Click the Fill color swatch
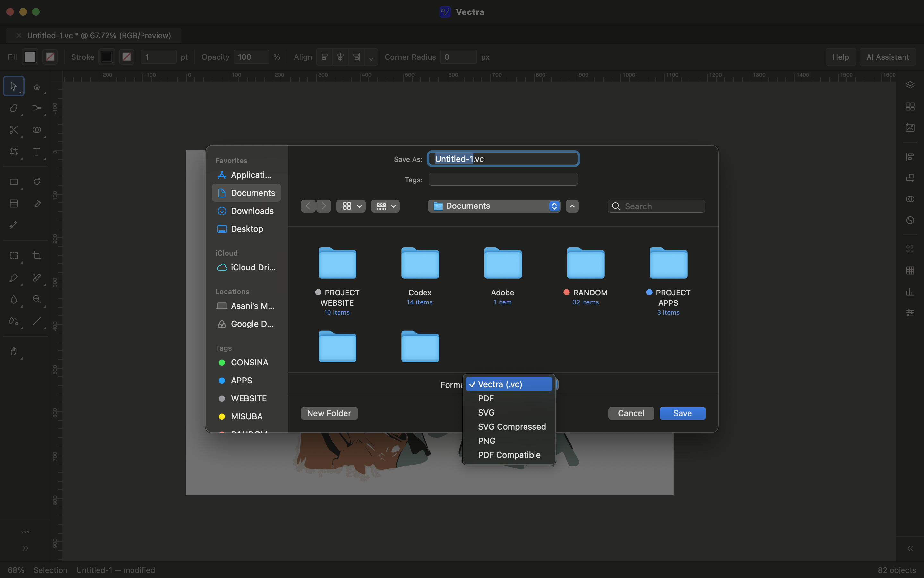The image size is (924, 578). tap(30, 57)
